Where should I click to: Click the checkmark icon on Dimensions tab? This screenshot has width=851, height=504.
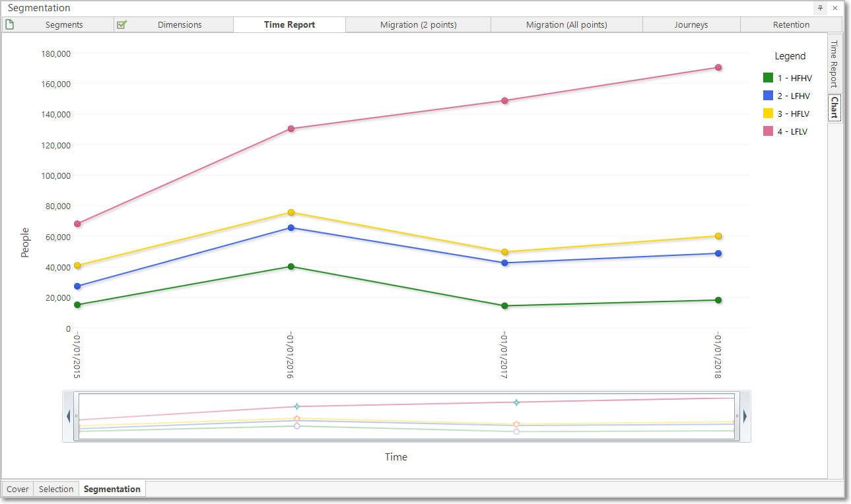pyautogui.click(x=121, y=25)
